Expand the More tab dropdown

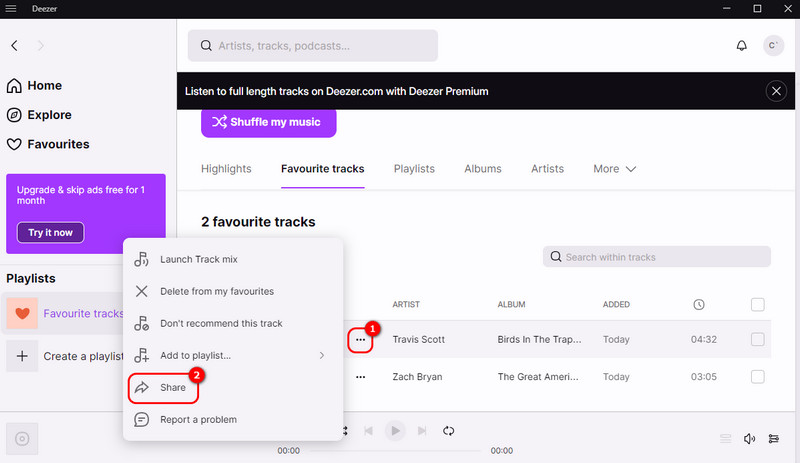(x=614, y=169)
